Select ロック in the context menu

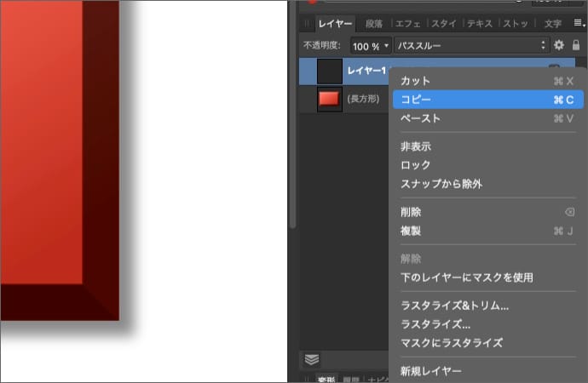pyautogui.click(x=415, y=165)
